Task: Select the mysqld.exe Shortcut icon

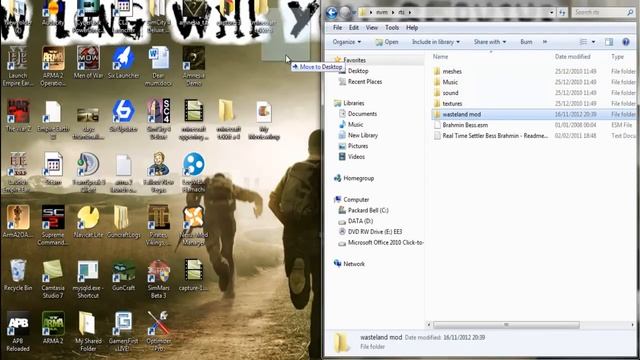Action: click(x=88, y=278)
